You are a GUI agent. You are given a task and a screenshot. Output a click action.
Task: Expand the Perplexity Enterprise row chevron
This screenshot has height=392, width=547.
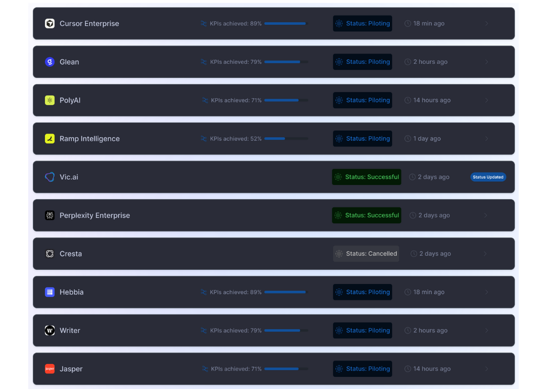485,215
